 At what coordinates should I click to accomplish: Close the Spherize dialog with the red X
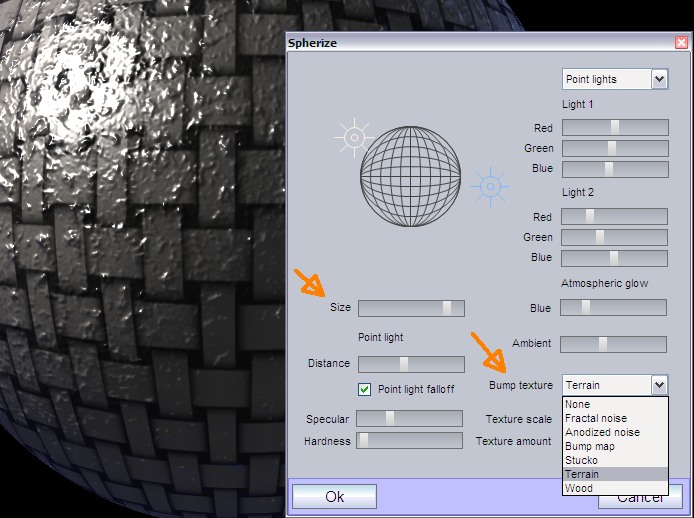pos(681,43)
